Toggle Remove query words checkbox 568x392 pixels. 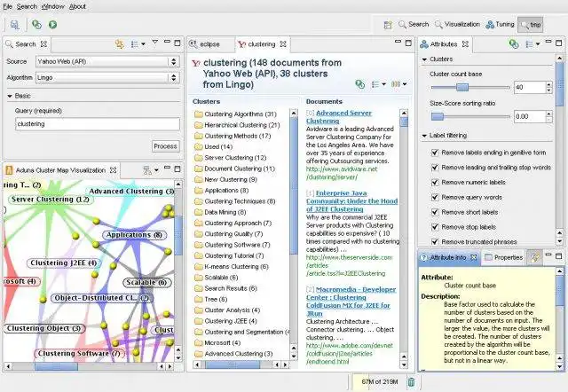[x=434, y=197]
